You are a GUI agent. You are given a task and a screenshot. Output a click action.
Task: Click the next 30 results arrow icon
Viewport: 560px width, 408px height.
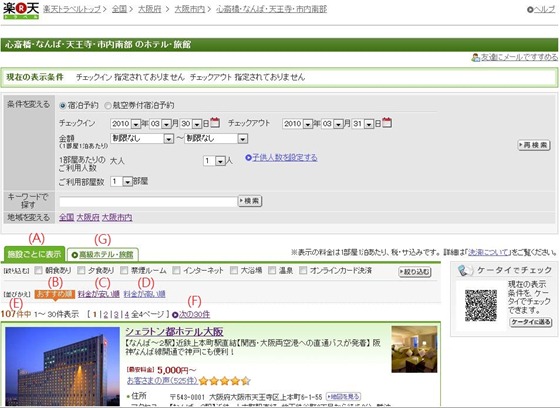click(x=175, y=315)
